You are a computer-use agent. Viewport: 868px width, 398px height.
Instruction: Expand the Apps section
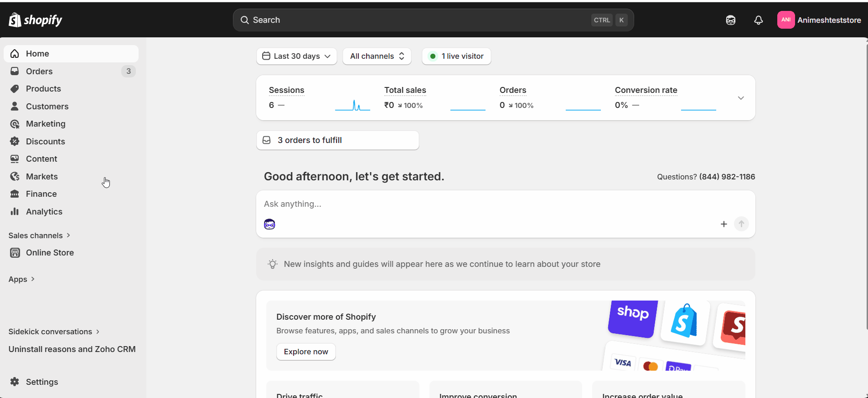[x=22, y=279]
